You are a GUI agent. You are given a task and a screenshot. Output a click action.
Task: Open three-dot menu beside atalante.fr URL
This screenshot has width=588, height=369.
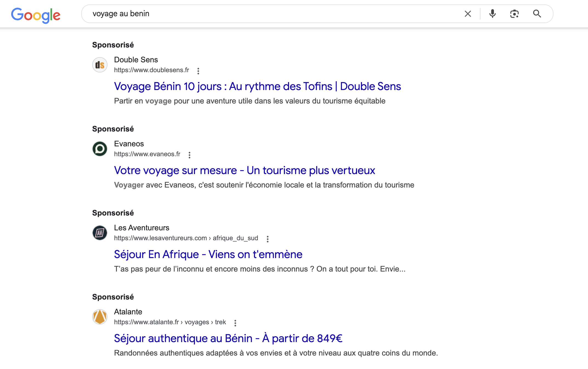235,323
